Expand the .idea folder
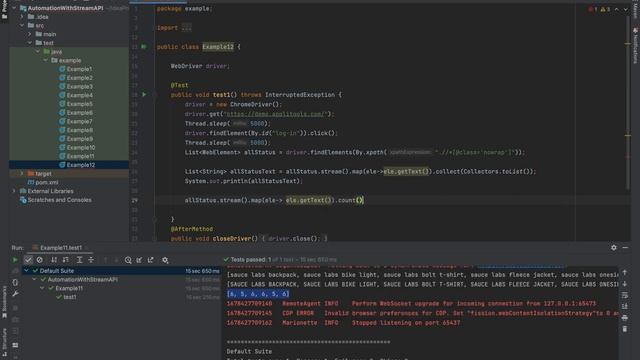The width and height of the screenshot is (640, 360). pyautogui.click(x=22, y=17)
